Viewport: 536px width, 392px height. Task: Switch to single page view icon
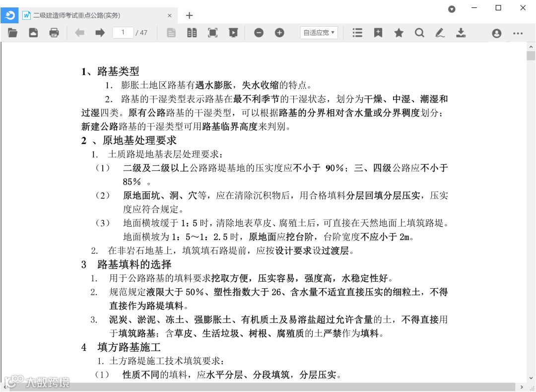[x=171, y=33]
